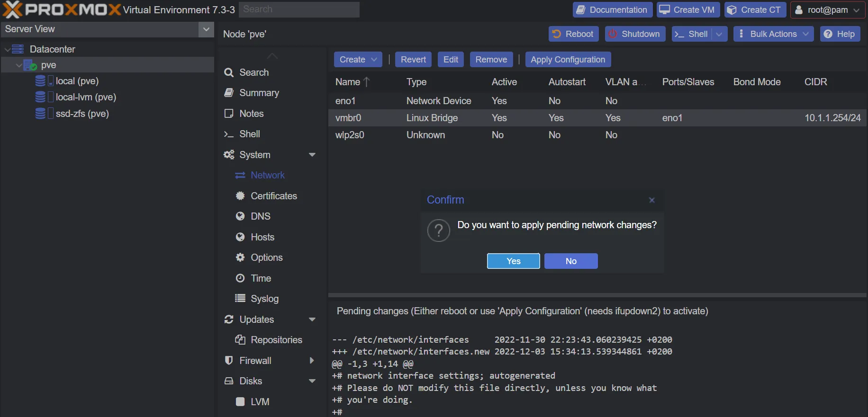Open ssd-zfs (pve) storage icon
Viewport: 868px width, 417px height.
[44, 114]
